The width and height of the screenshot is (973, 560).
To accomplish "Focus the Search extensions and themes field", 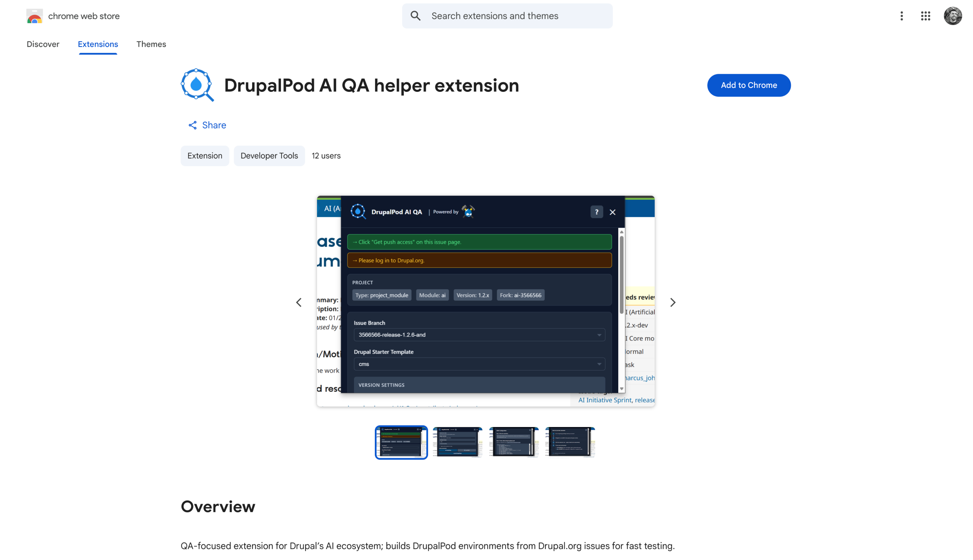I will [507, 16].
